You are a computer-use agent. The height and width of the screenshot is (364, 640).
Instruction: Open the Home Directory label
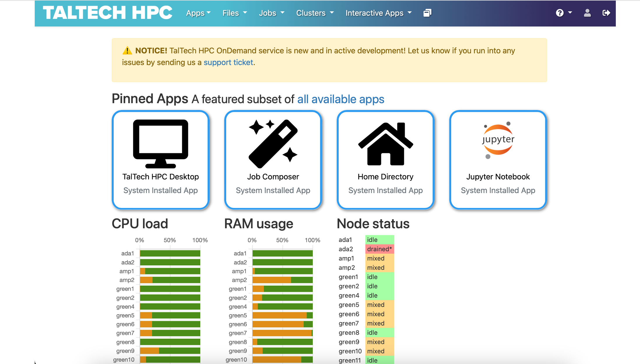(386, 177)
